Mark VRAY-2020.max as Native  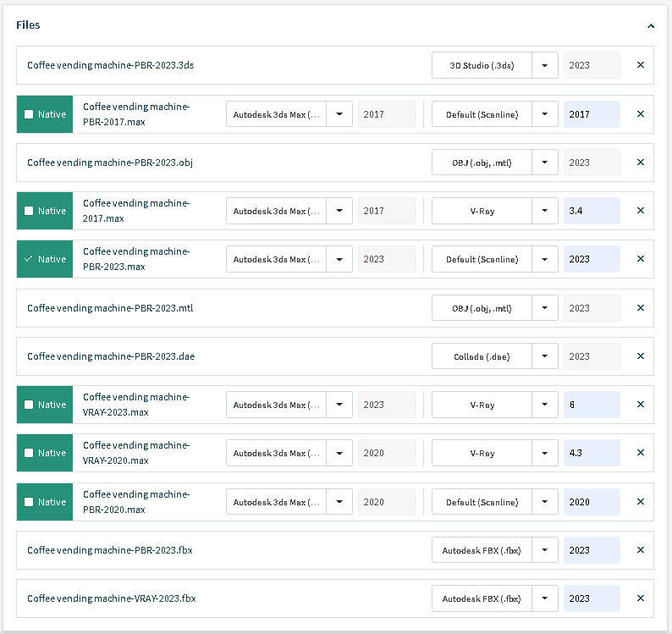[30, 453]
